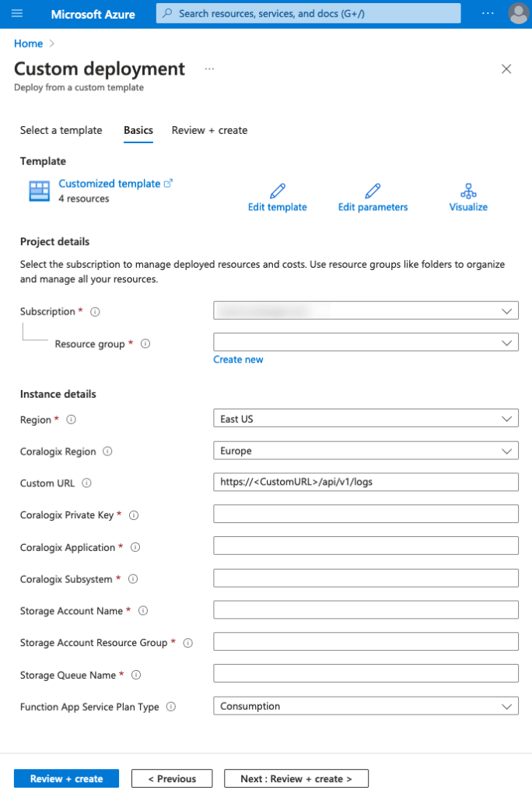Click the Edit template pencil icon
Image resolution: width=532 pixels, height=797 pixels.
point(278,191)
